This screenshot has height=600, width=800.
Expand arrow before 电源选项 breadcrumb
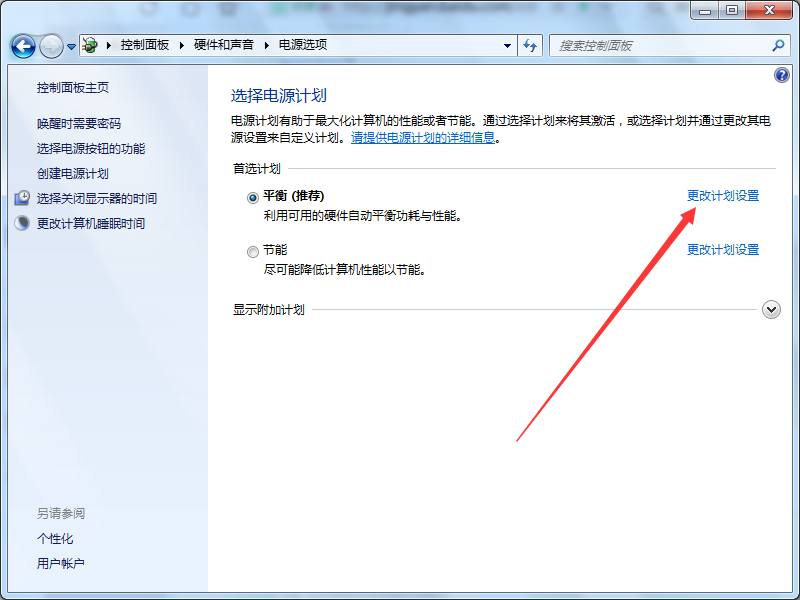266,45
